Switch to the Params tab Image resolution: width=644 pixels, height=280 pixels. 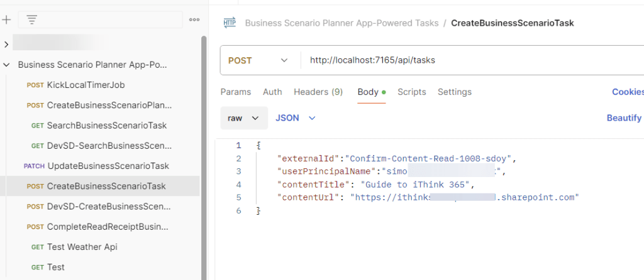pyautogui.click(x=235, y=92)
